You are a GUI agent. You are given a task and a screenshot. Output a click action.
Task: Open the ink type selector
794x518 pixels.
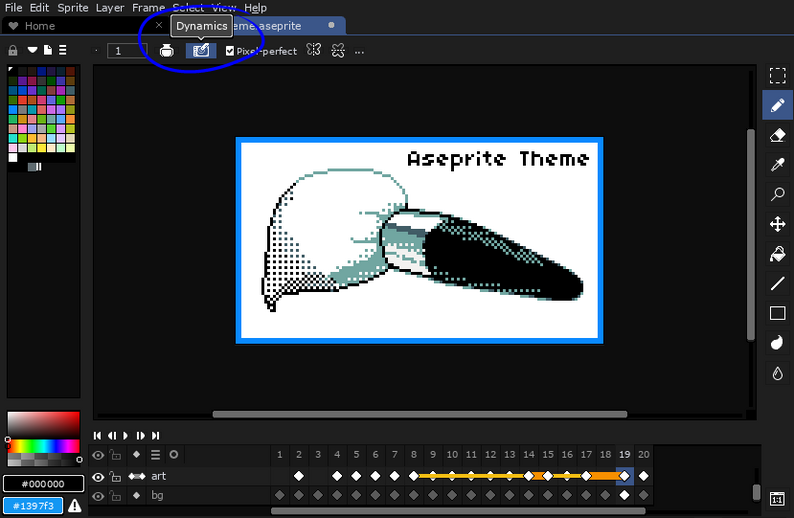point(167,51)
